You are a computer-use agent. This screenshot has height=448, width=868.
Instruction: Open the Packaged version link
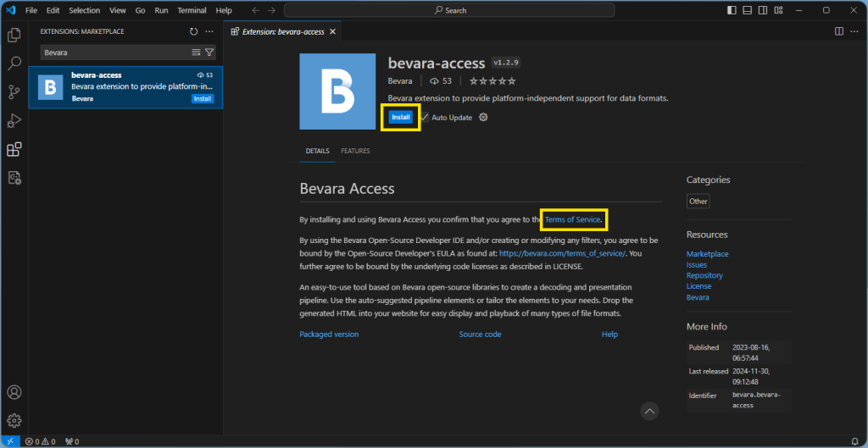[x=329, y=334]
